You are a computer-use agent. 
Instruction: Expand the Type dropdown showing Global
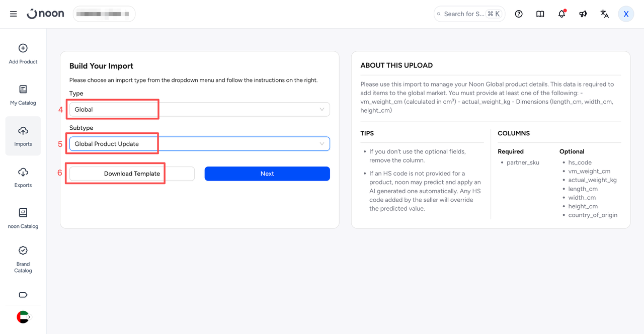[200, 109]
